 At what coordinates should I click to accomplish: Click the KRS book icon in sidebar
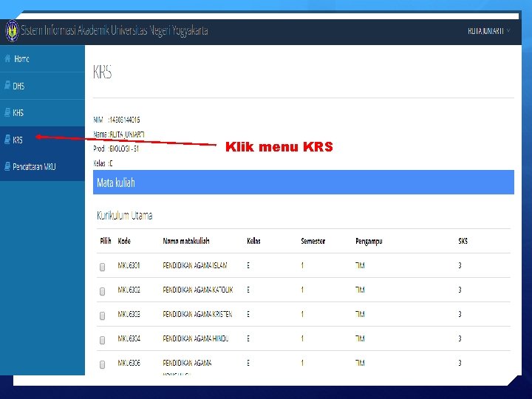[7, 140]
